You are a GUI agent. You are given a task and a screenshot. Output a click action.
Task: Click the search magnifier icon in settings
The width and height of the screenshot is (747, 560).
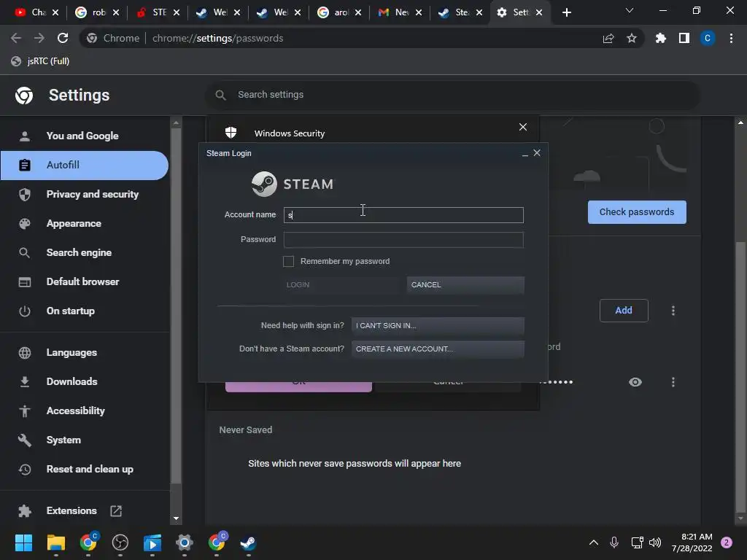(220, 95)
